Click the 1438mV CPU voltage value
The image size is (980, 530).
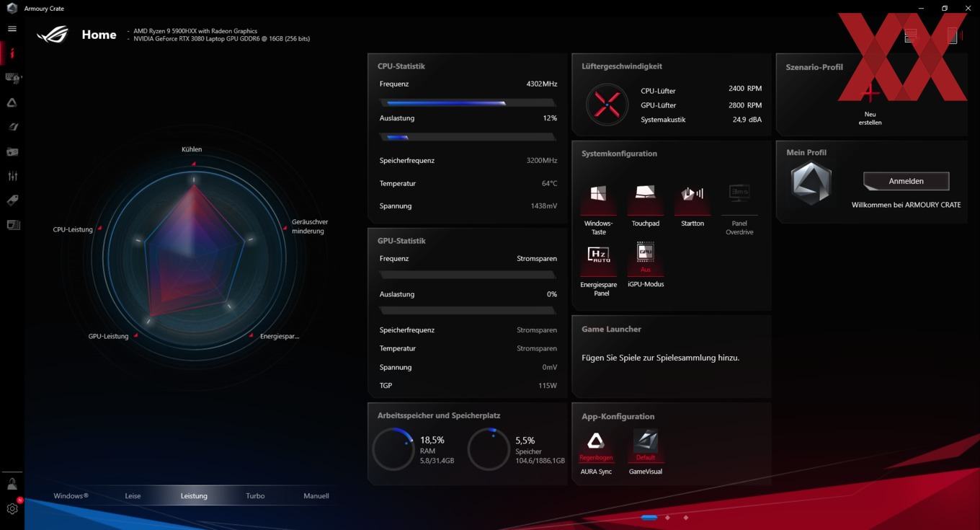click(544, 206)
